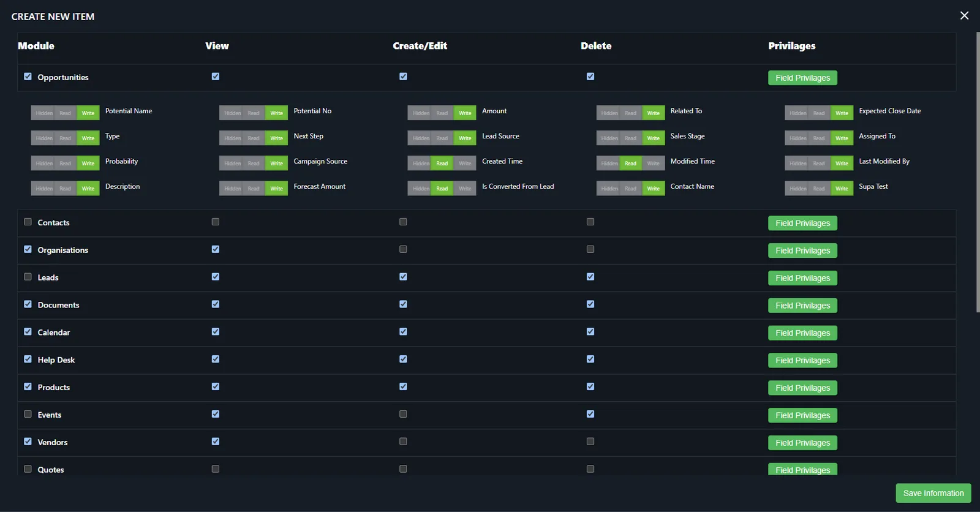
Task: Open Field Privilages for Organisations
Action: (x=802, y=250)
